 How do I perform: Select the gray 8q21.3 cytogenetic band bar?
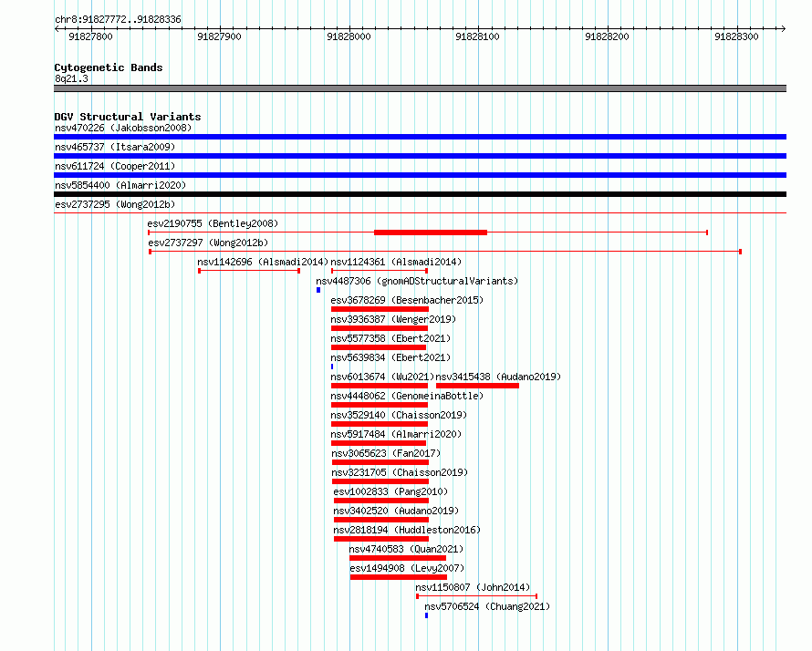click(420, 88)
